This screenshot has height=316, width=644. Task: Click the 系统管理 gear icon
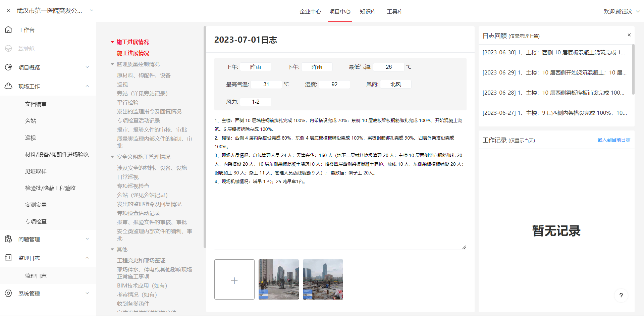click(8, 293)
